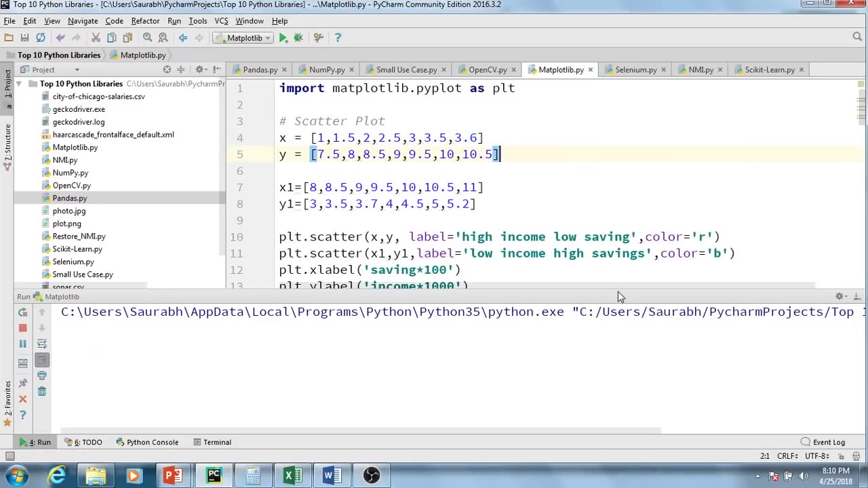The height and width of the screenshot is (488, 868).
Task: Click the Cut scissors icon
Action: point(96,38)
